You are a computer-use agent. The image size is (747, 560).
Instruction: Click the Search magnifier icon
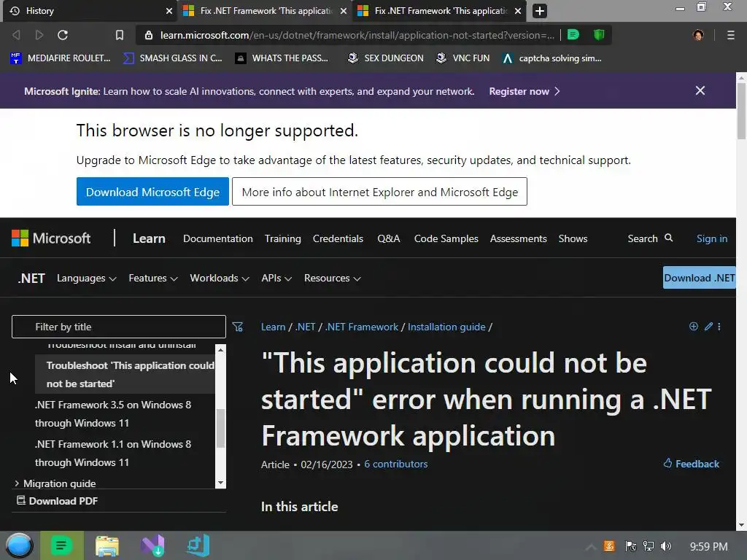point(668,238)
